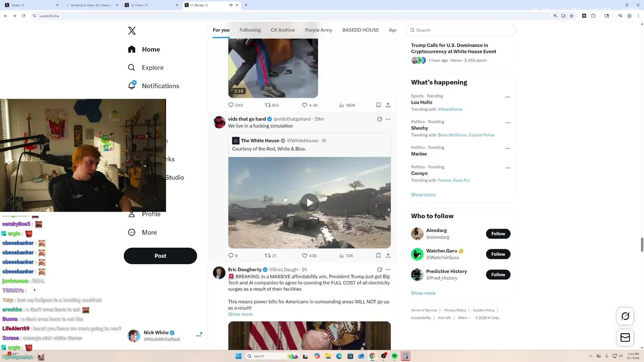Image resolution: width=644 pixels, height=362 pixels.
Task: Open the More menu in left sidebar
Action: click(x=142, y=232)
